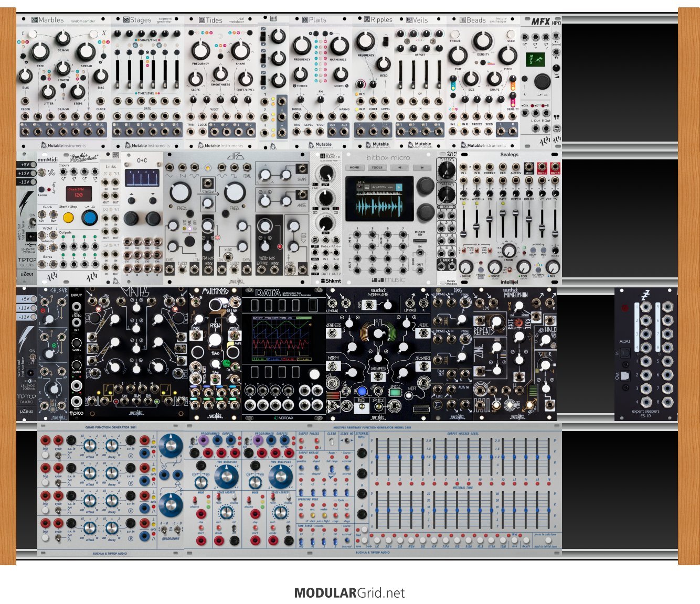Screen dimensions: 700x604
Task: Push the FREEZE button on Beads
Action: 455,34
